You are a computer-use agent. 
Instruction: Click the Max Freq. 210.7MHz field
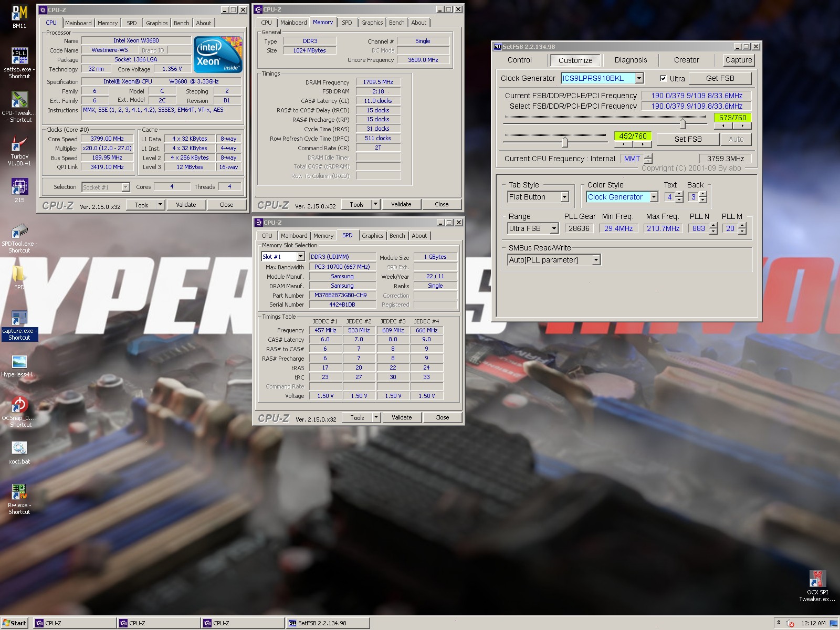(663, 228)
